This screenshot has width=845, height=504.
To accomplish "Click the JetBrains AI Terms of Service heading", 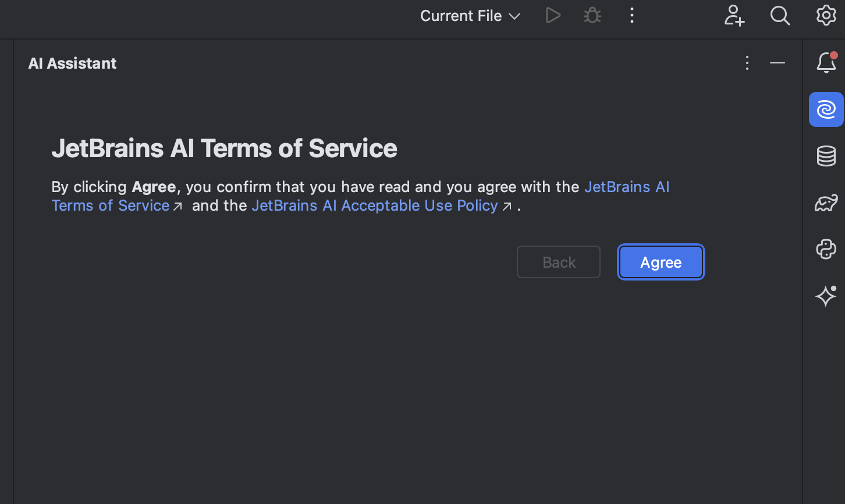I will [224, 148].
